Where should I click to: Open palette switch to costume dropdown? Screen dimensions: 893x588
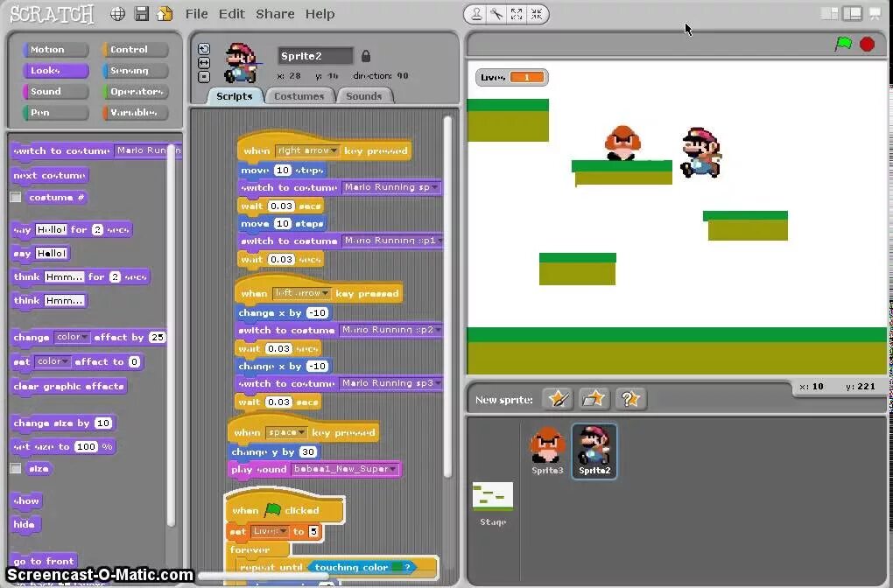[148, 150]
